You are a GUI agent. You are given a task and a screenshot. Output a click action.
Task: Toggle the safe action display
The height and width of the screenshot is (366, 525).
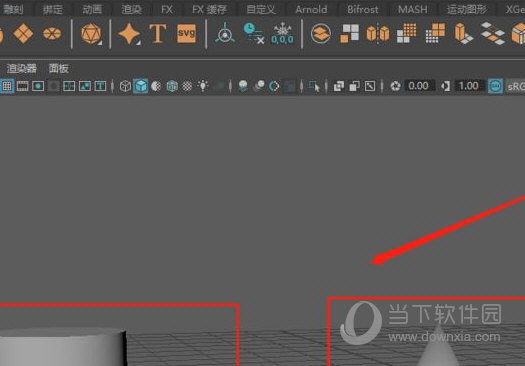85,86
